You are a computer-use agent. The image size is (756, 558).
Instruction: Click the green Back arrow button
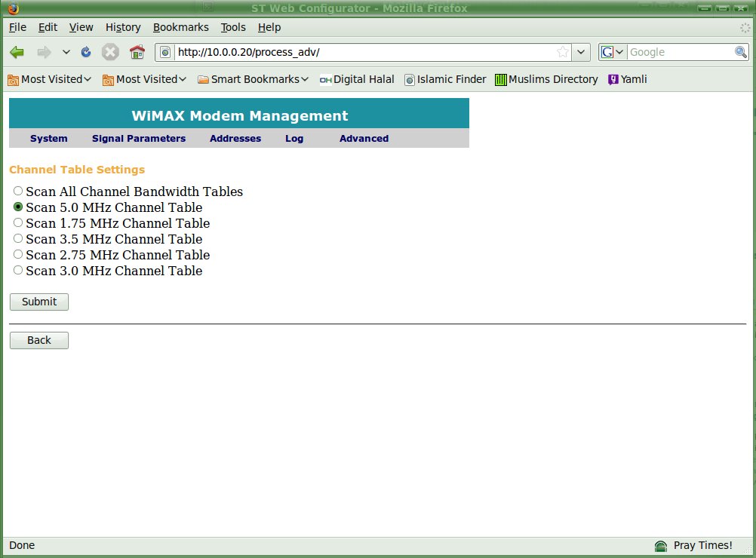tap(17, 52)
